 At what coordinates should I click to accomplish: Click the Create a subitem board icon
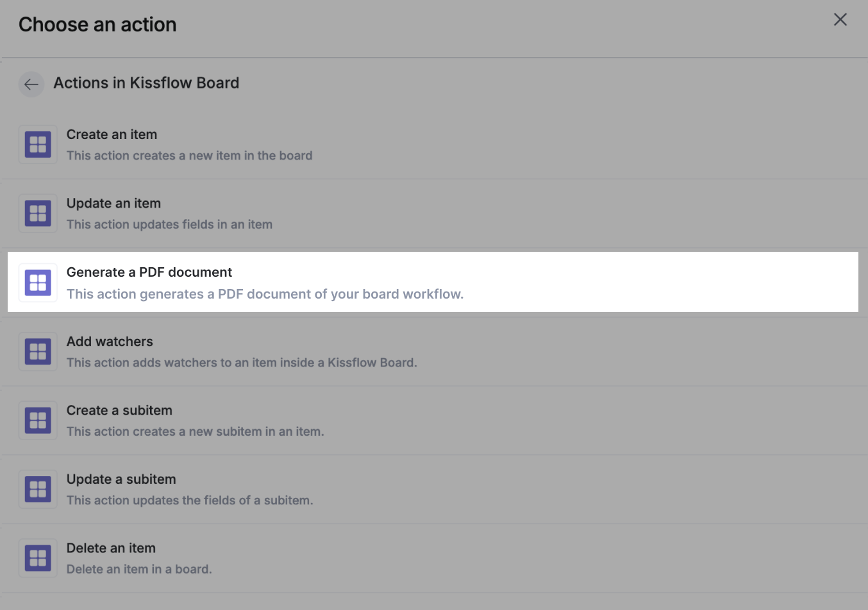pyautogui.click(x=38, y=420)
